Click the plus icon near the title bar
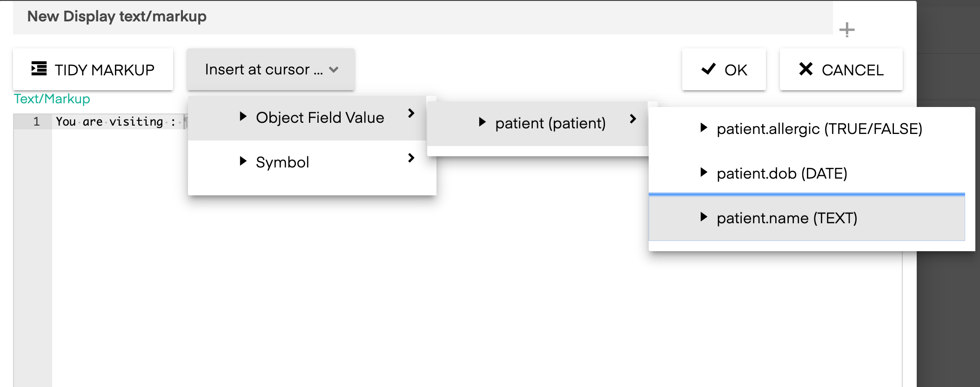The height and width of the screenshot is (387, 980). tap(847, 30)
